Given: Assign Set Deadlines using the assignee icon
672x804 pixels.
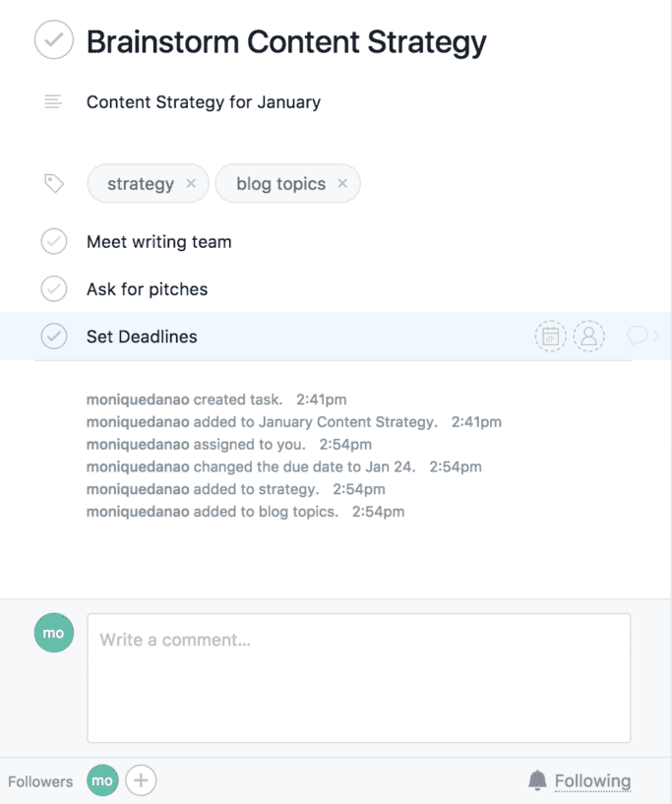Looking at the screenshot, I should 588,336.
